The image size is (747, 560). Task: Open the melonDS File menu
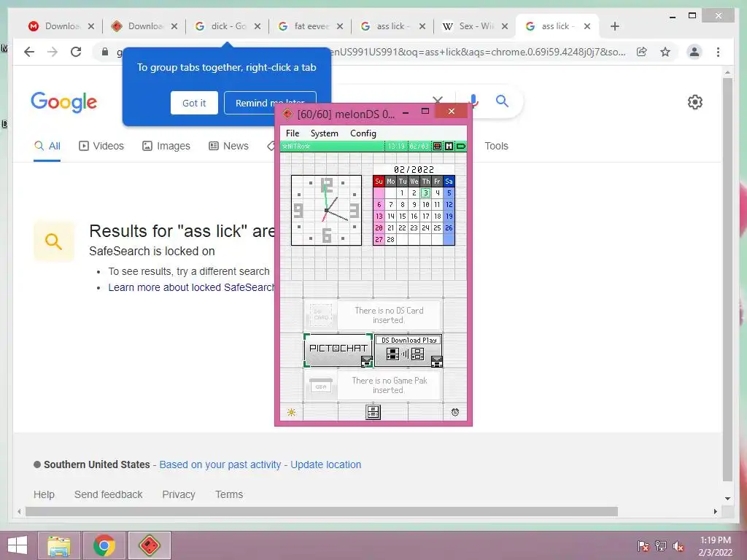click(x=293, y=133)
